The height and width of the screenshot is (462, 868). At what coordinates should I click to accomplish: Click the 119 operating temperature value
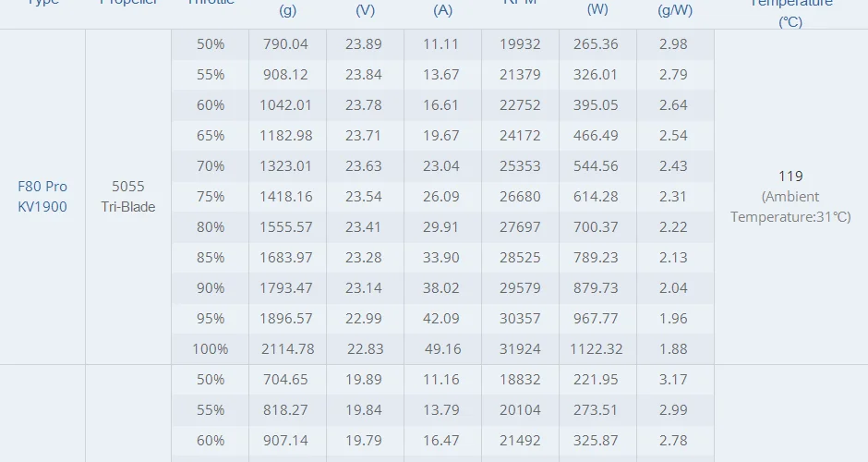tap(790, 176)
